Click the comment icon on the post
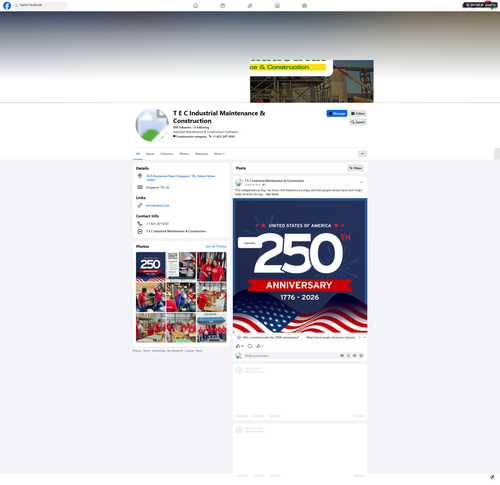The width and height of the screenshot is (500, 485). [250, 346]
